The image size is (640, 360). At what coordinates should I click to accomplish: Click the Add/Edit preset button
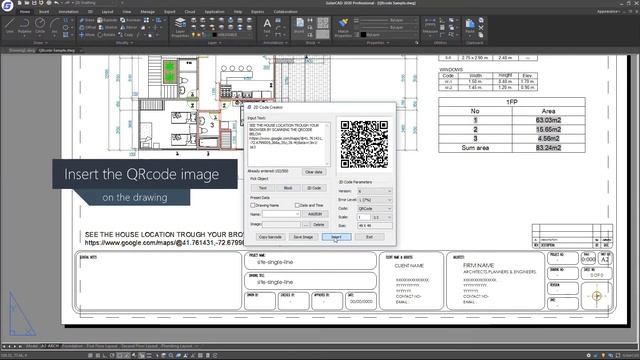pos(315,214)
